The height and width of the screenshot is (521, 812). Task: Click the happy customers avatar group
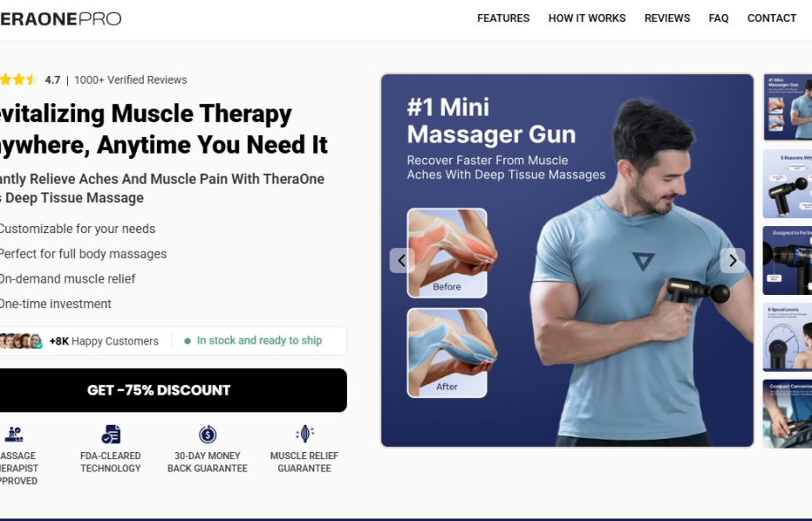click(20, 341)
